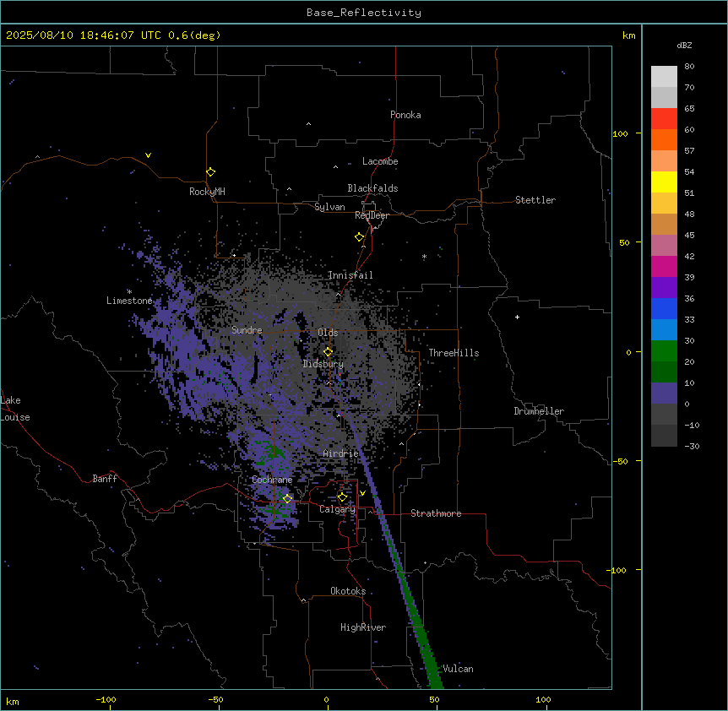Select the white caret marker left of Lacombe

335,166
